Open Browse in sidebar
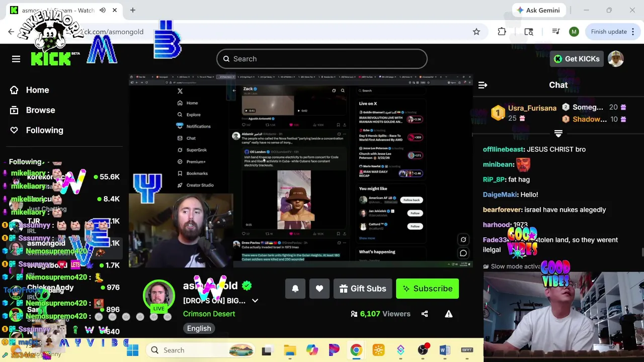 [x=33, y=110]
